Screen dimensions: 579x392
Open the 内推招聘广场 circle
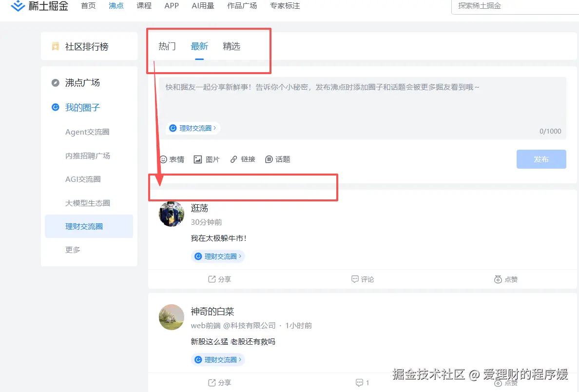coord(88,156)
